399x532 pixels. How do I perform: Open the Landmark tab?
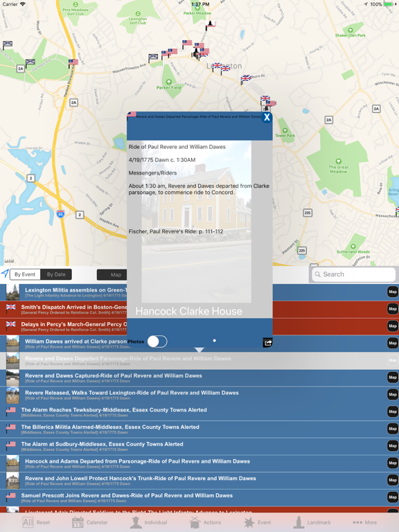click(x=312, y=522)
